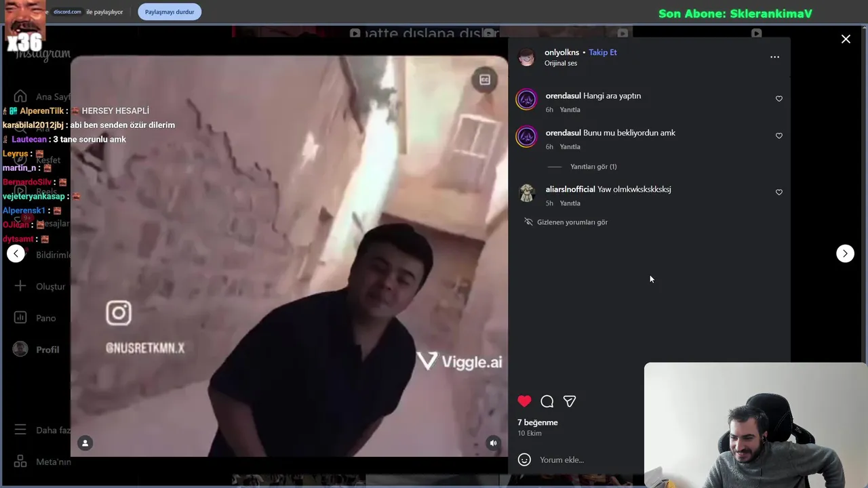The width and height of the screenshot is (868, 488).
Task: Like aliarslnofficial's comment heart
Action: tap(779, 192)
